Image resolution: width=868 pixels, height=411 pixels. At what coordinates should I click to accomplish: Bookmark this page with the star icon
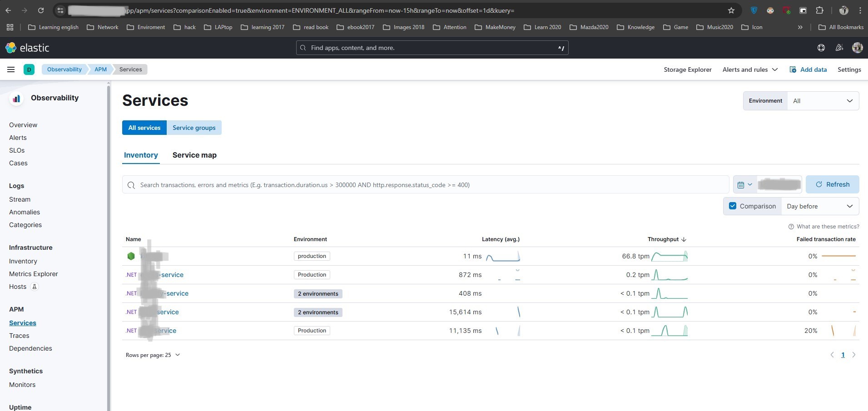click(x=731, y=10)
